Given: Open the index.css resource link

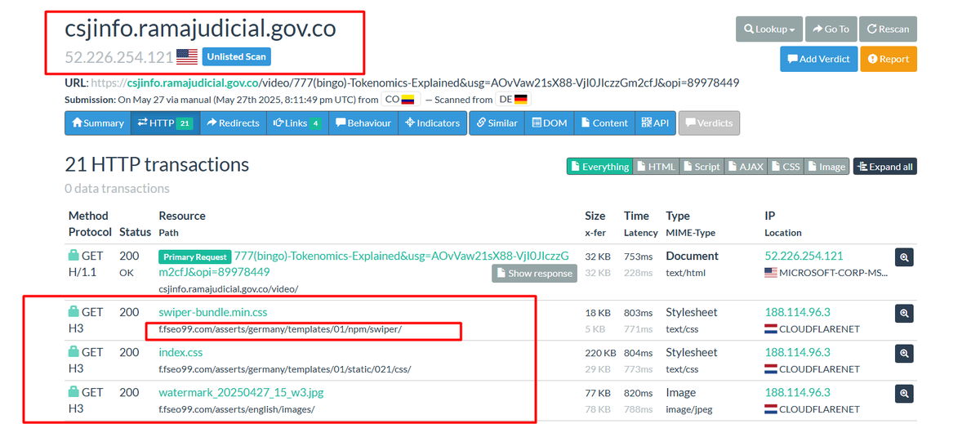Looking at the screenshot, I should 180,352.
